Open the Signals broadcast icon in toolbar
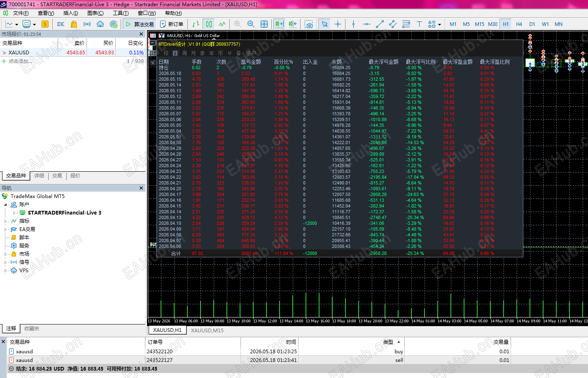 87,24
